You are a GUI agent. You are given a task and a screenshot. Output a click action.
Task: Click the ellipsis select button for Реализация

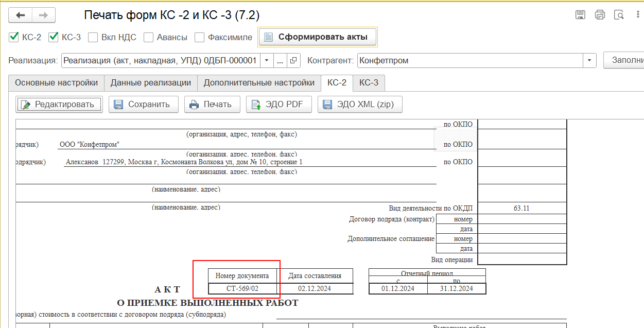(x=280, y=61)
